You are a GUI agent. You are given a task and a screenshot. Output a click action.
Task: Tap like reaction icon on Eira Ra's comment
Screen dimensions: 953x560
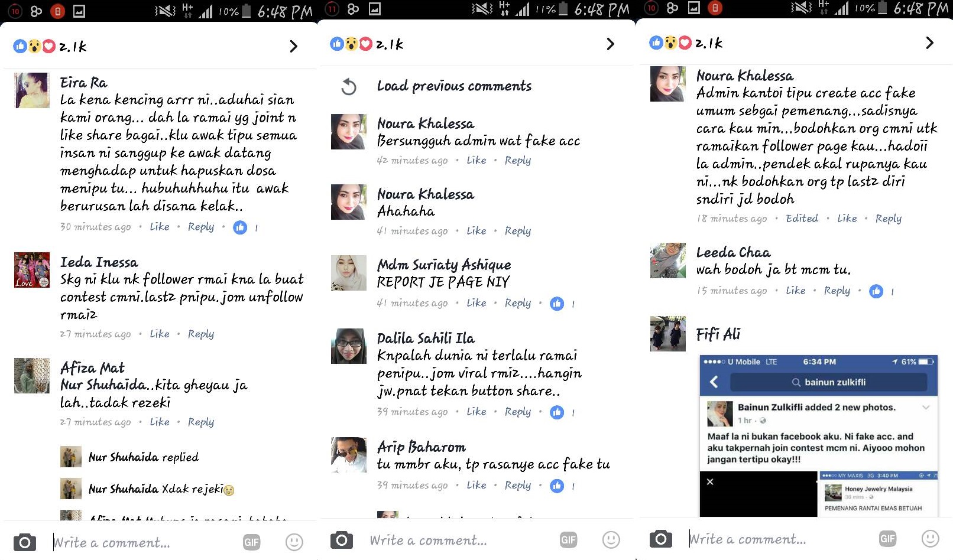click(240, 227)
